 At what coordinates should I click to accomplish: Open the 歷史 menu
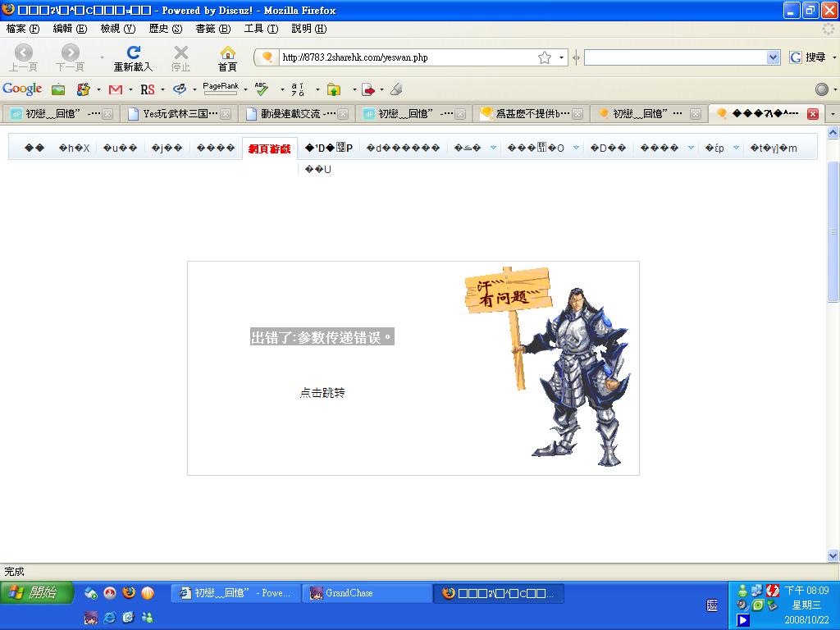(x=166, y=29)
